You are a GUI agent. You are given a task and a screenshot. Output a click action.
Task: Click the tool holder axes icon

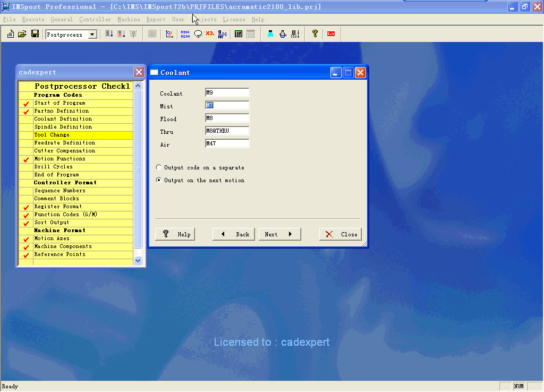click(295, 34)
